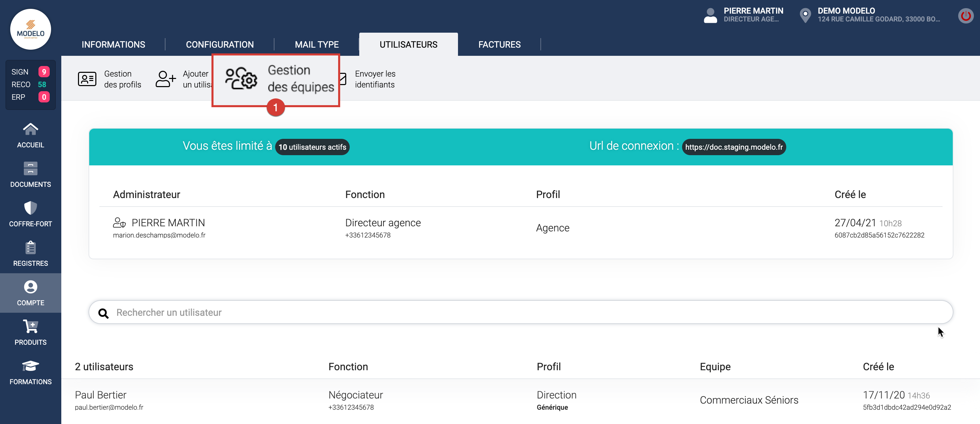
Task: Click the SIGN counter badge
Action: click(x=44, y=71)
